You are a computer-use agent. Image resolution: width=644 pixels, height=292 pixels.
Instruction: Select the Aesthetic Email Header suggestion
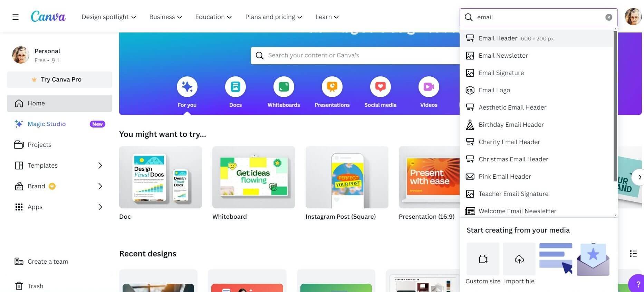(x=537, y=107)
